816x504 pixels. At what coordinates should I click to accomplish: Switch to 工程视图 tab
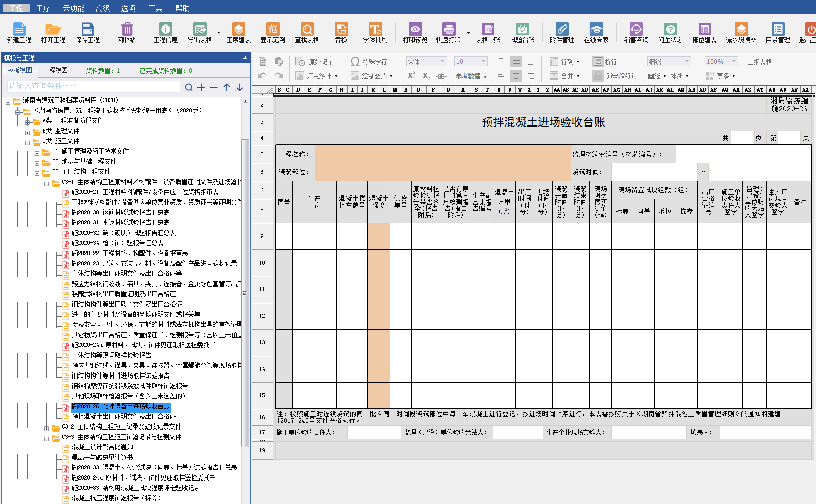(x=55, y=70)
